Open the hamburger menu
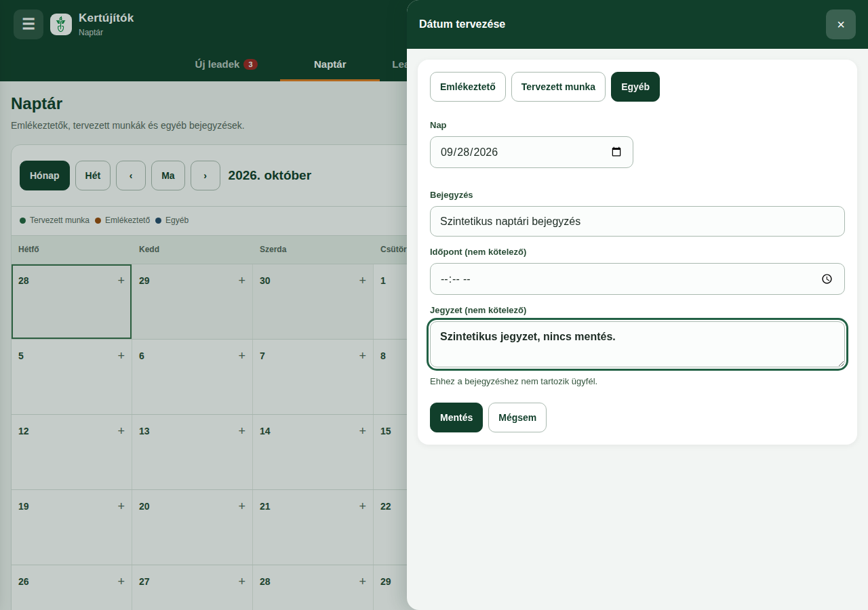The image size is (868, 610). (28, 24)
